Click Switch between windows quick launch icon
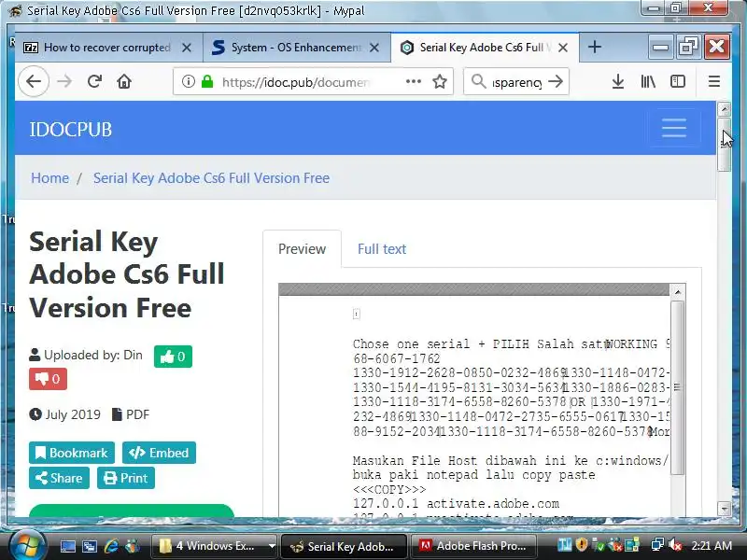747x560 pixels. pyautogui.click(x=89, y=546)
